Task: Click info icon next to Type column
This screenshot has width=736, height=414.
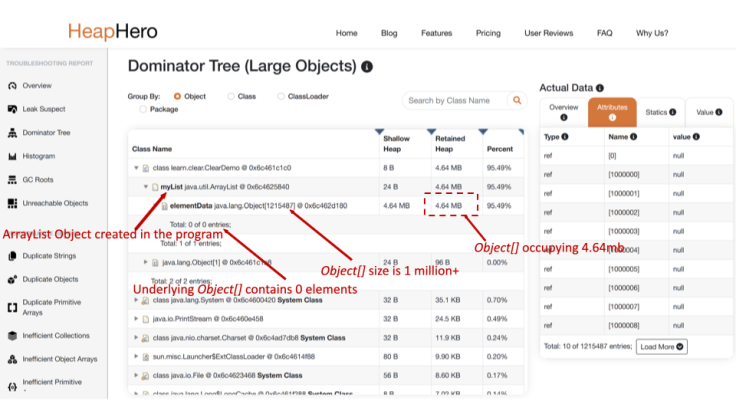Action: 565,137
